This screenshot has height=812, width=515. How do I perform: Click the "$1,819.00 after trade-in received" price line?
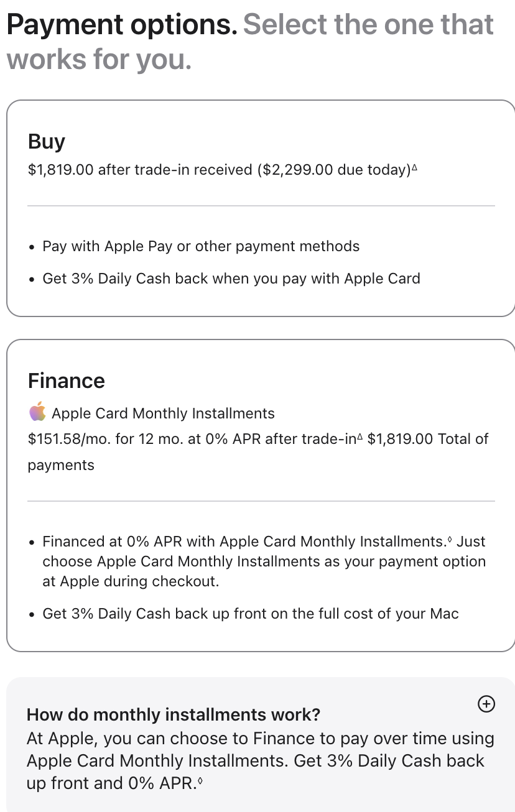tap(140, 170)
